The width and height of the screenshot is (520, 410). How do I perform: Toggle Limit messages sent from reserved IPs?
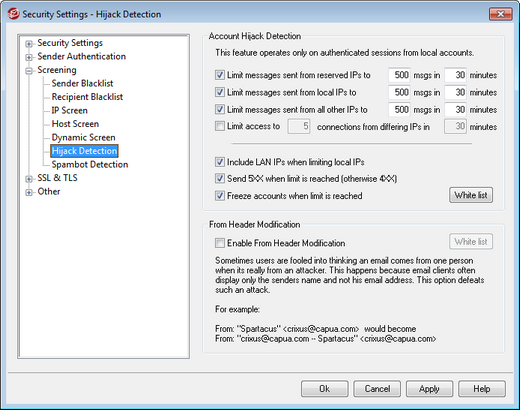220,75
